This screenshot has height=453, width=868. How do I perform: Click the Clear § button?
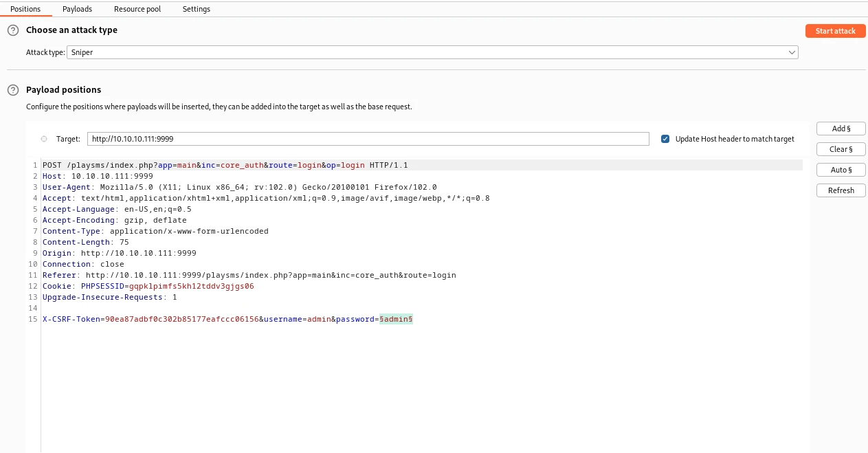coord(841,149)
